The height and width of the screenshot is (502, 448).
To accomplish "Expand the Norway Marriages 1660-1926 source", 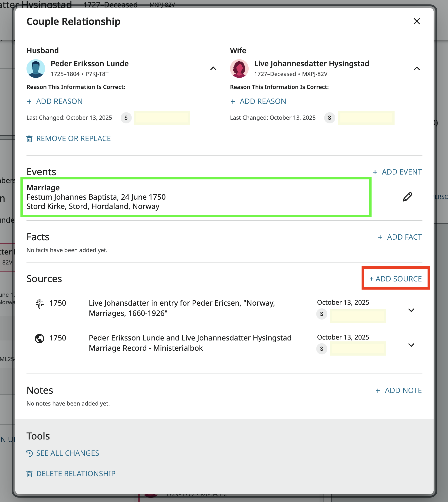I will 411,310.
